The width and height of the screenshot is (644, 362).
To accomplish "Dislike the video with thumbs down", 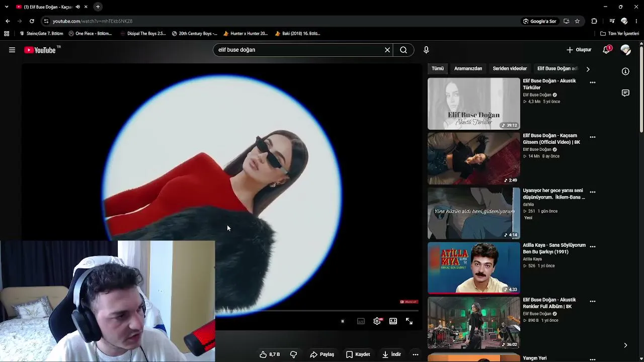I will 293,354.
